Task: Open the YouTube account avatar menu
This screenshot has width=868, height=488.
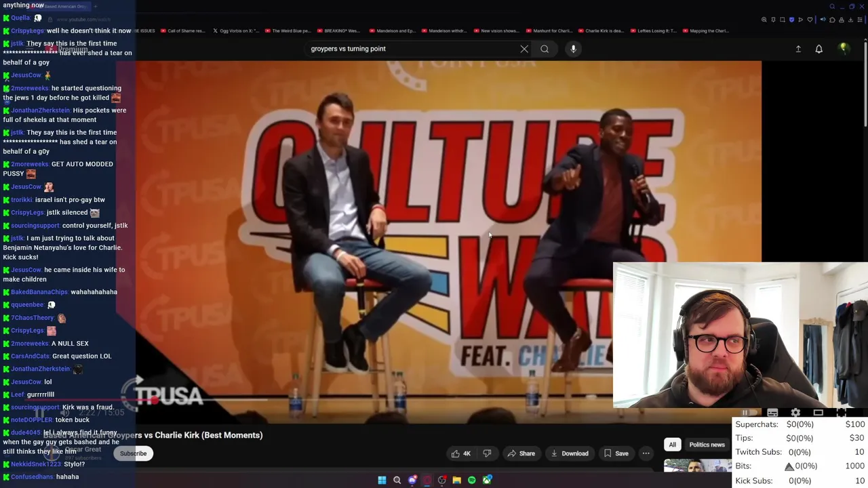Action: (x=844, y=49)
